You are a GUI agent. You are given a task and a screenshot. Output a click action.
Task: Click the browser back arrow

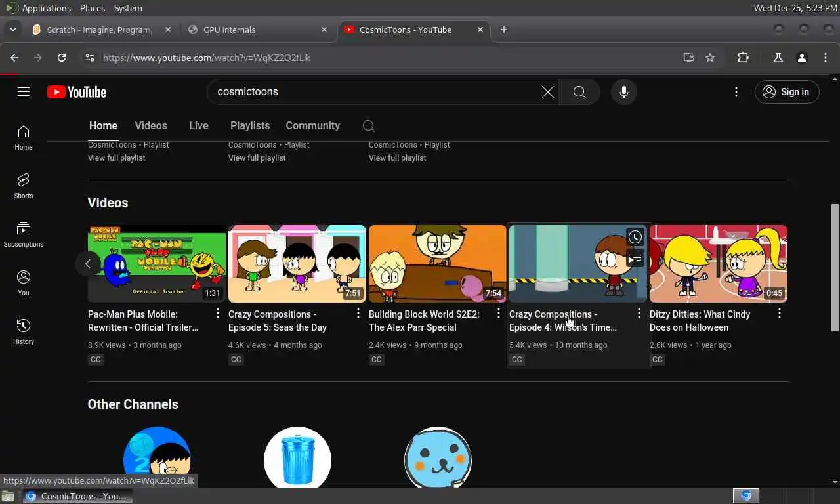click(x=14, y=58)
